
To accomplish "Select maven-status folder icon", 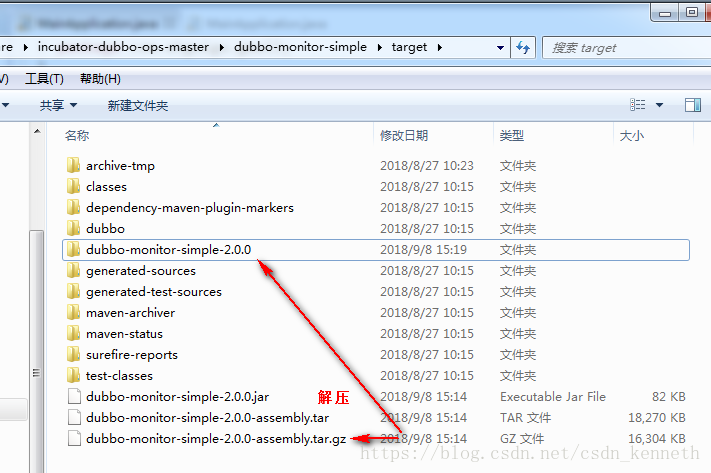I will click(73, 334).
